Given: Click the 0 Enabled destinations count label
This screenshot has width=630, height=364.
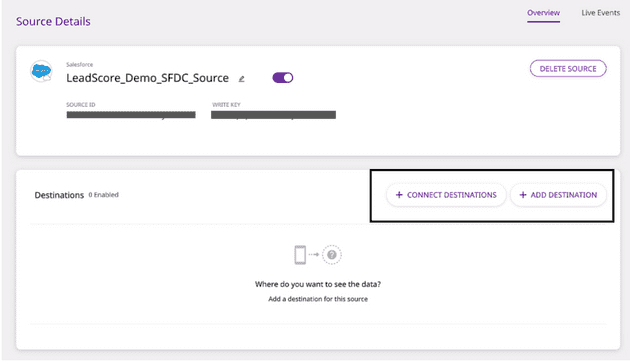Looking at the screenshot, I should 104,195.
